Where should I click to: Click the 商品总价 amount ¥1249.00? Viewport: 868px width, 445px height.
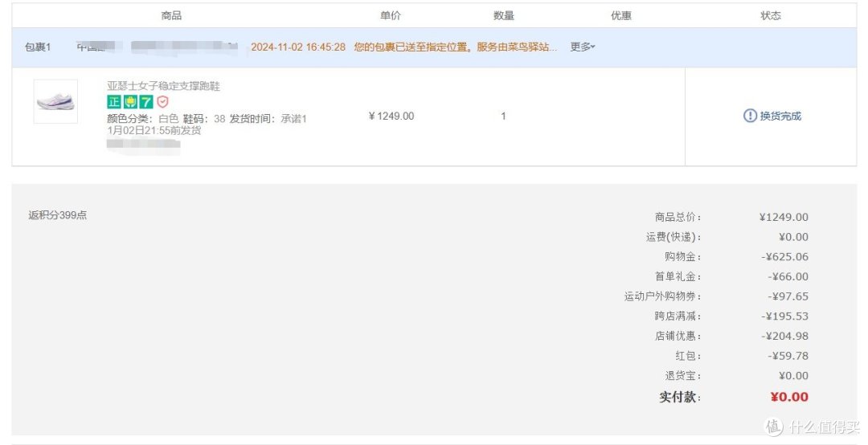(x=784, y=217)
